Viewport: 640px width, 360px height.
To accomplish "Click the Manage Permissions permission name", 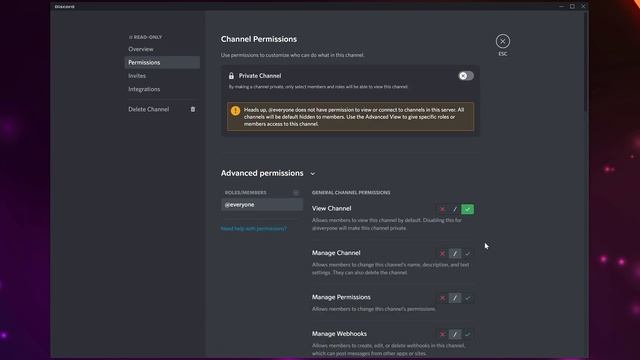I will click(x=341, y=297).
